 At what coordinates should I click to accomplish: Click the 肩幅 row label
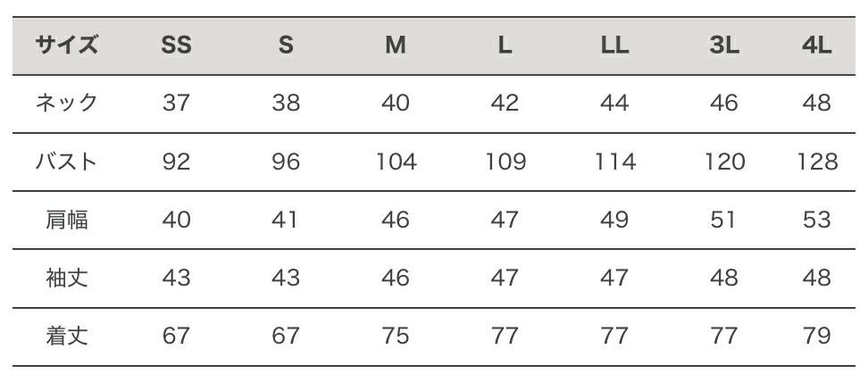(x=67, y=220)
